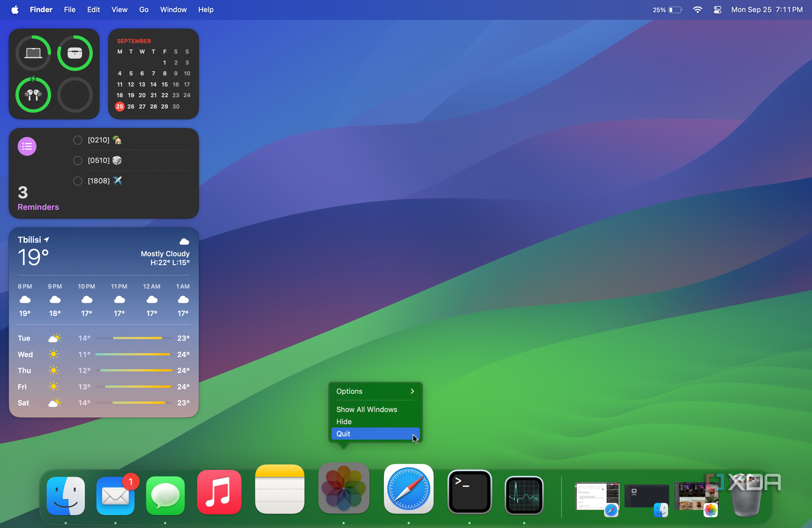Select Quit in the context menu
Image resolution: width=812 pixels, height=528 pixels.
pos(375,434)
